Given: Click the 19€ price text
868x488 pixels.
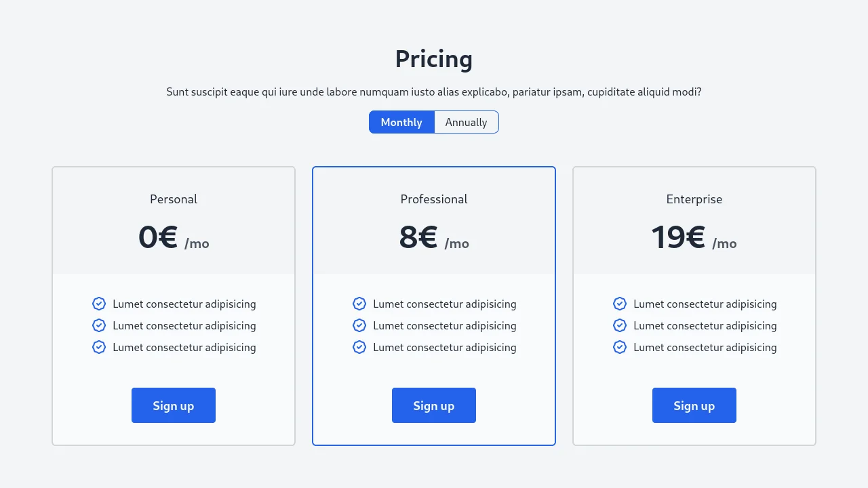Looking at the screenshot, I should (x=678, y=237).
